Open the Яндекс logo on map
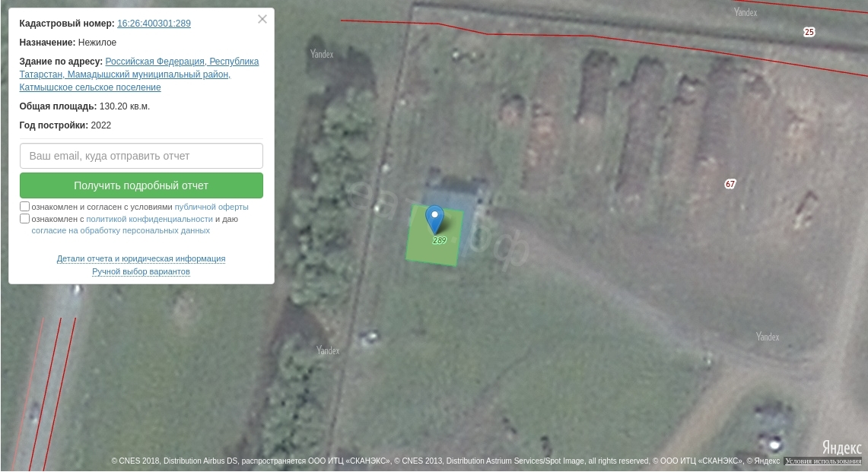The image size is (868, 472). click(x=841, y=447)
